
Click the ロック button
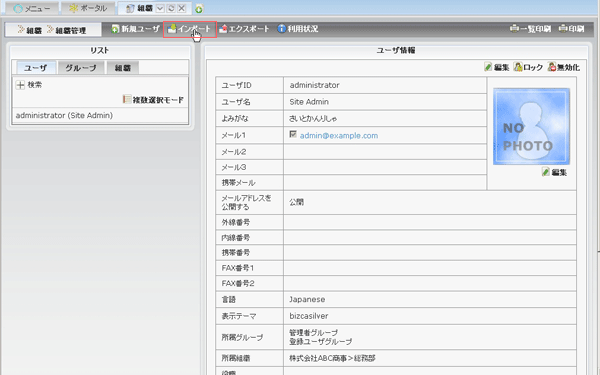528,67
